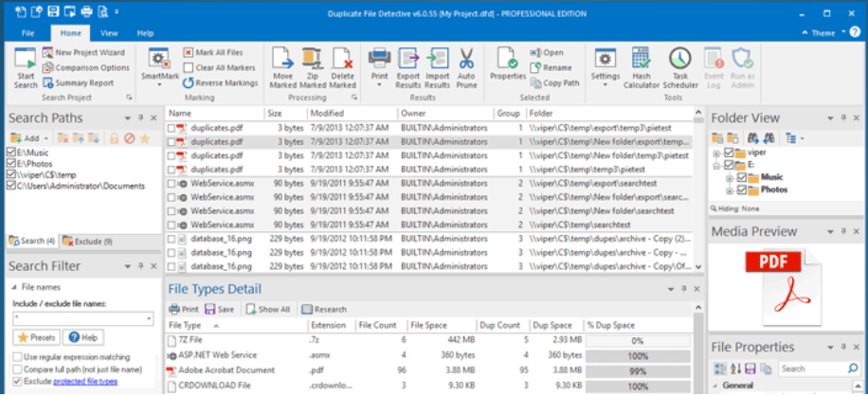Collapse the E: node in Folder View
The height and width of the screenshot is (396, 868).
click(x=717, y=166)
